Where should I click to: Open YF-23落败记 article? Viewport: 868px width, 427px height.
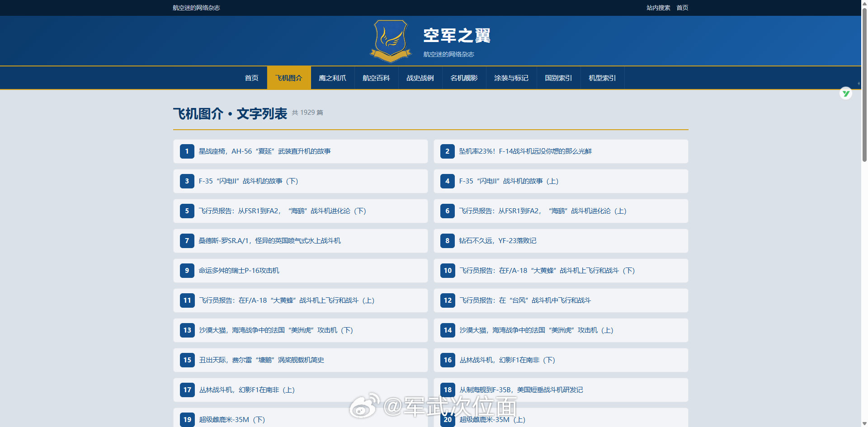[x=497, y=241]
